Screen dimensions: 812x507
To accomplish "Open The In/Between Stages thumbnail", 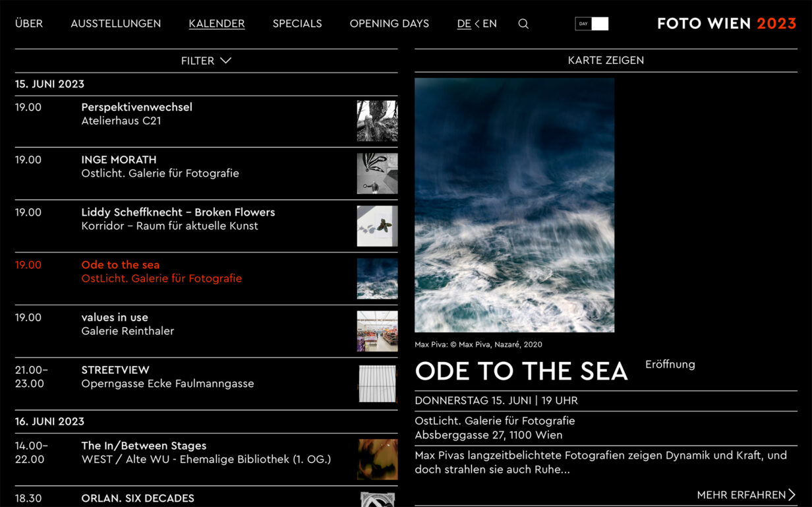I will click(x=377, y=460).
